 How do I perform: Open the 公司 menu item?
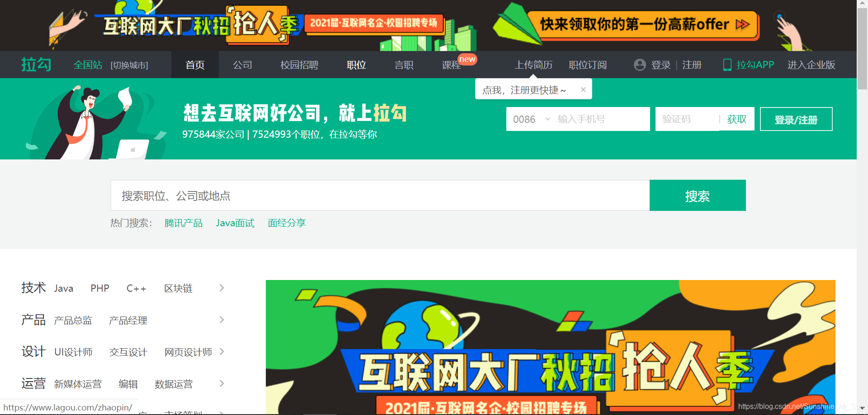click(243, 65)
